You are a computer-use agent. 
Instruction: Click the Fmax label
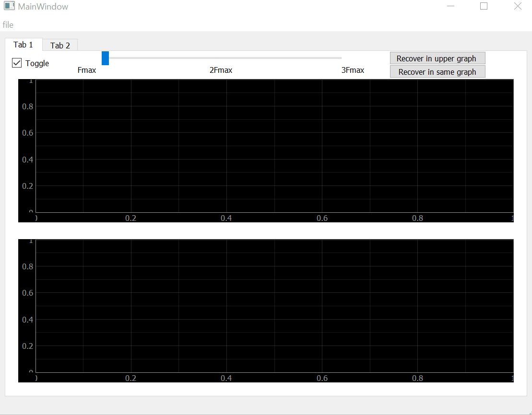point(87,69)
